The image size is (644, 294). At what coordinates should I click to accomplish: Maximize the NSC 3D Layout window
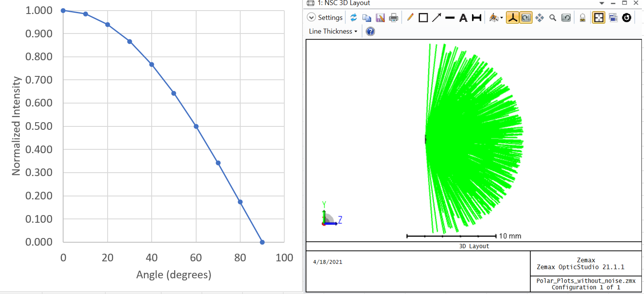tap(624, 3)
